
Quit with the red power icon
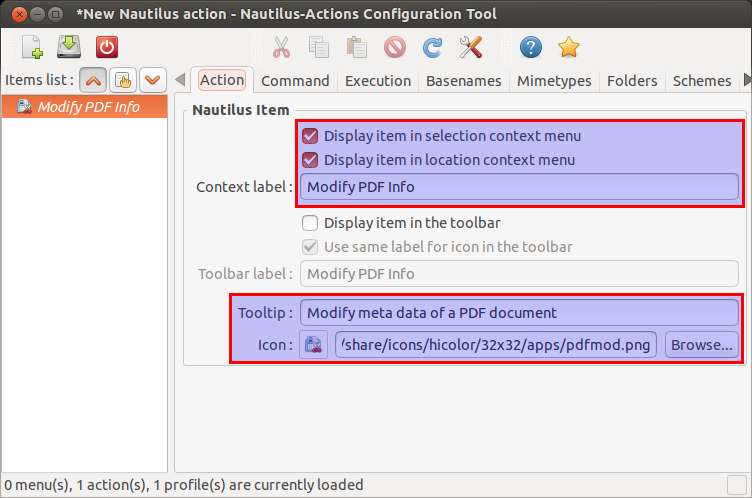click(x=106, y=47)
